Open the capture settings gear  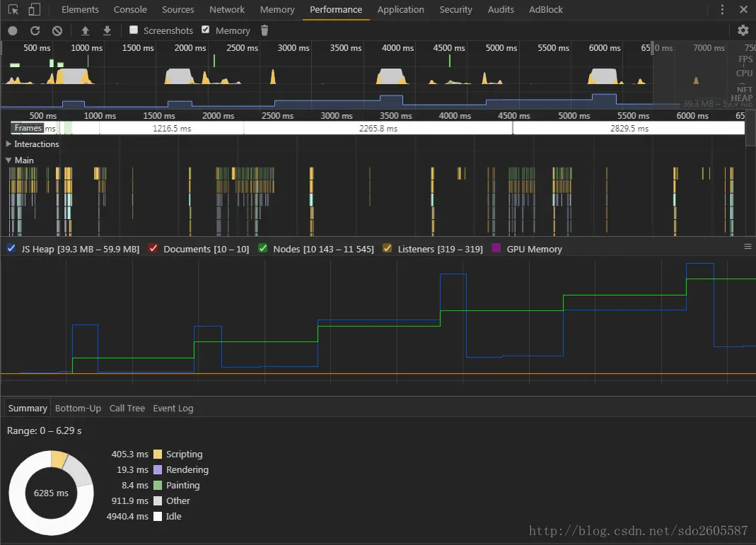[743, 30]
